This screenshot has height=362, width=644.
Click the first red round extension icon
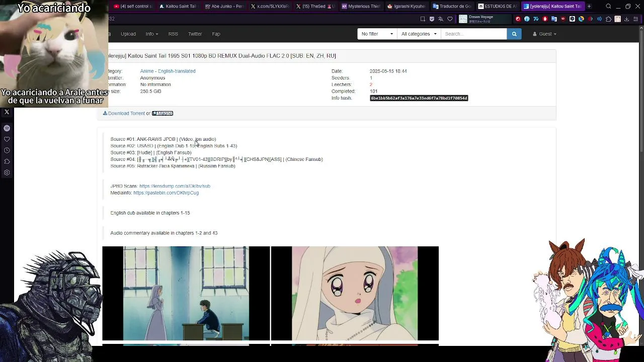tap(518, 19)
